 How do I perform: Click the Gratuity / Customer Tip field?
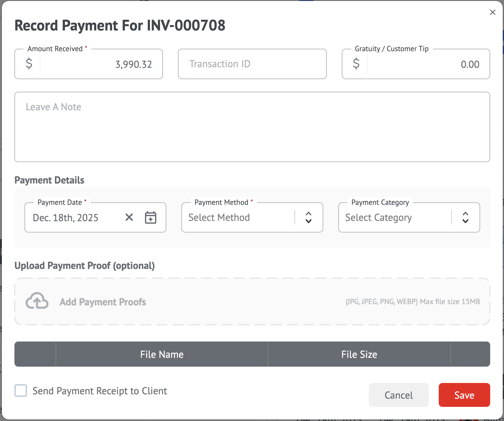coord(427,64)
